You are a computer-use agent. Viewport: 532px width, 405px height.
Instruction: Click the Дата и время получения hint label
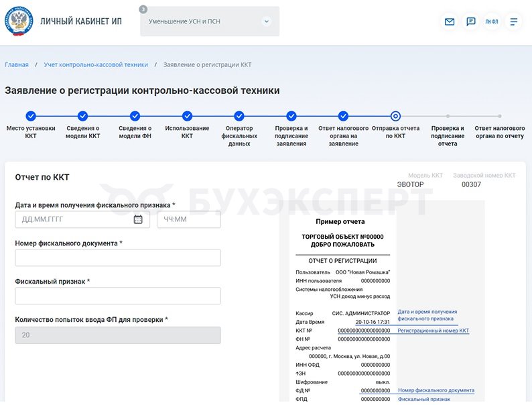click(x=427, y=315)
